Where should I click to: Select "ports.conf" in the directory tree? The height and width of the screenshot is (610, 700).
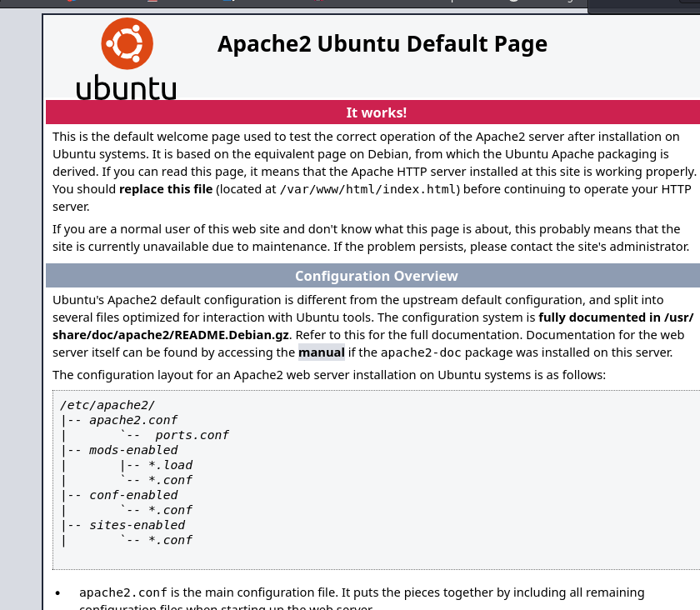click(192, 435)
